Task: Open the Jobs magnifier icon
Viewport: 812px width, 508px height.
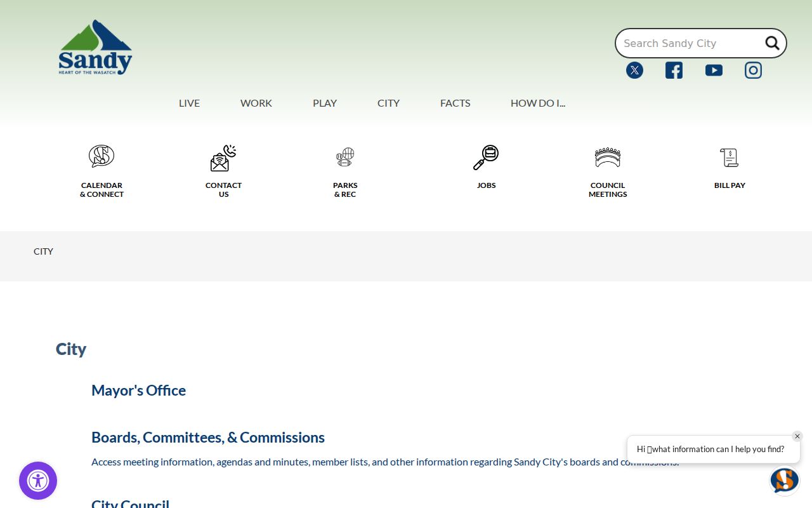Action: (486, 157)
